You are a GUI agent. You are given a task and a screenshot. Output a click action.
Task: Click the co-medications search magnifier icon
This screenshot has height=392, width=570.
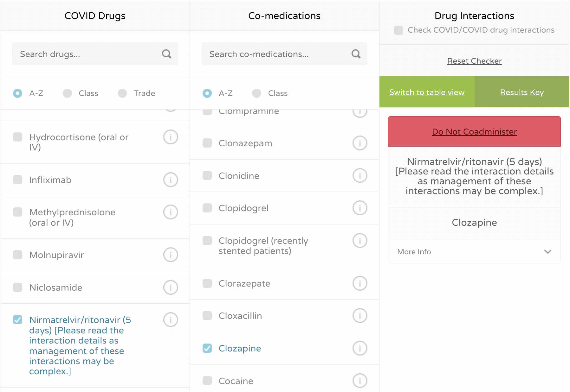[x=356, y=54]
